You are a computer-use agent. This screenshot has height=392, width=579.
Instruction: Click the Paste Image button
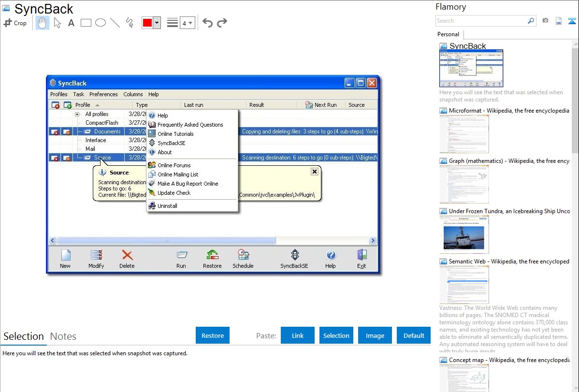(x=375, y=335)
